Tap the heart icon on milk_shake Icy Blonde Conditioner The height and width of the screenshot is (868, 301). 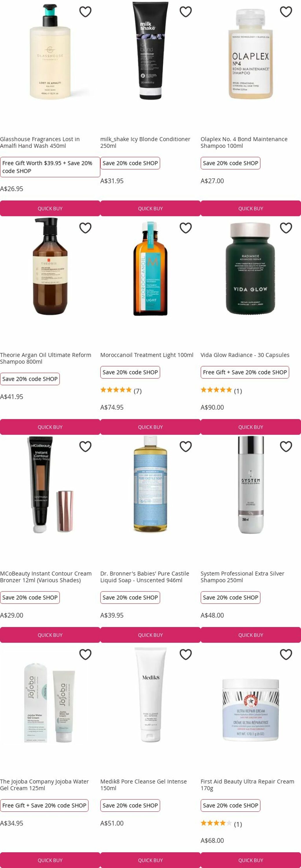click(x=186, y=12)
